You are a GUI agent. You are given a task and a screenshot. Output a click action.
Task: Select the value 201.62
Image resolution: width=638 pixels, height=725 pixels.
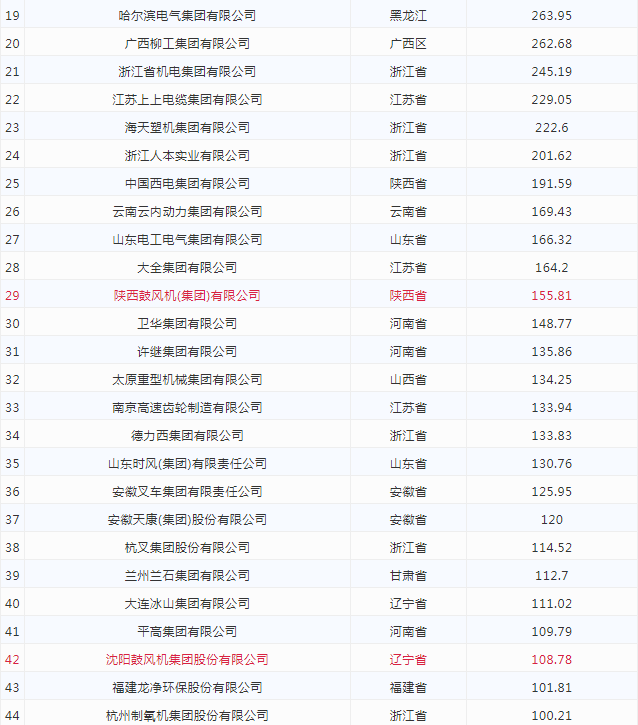click(x=552, y=155)
